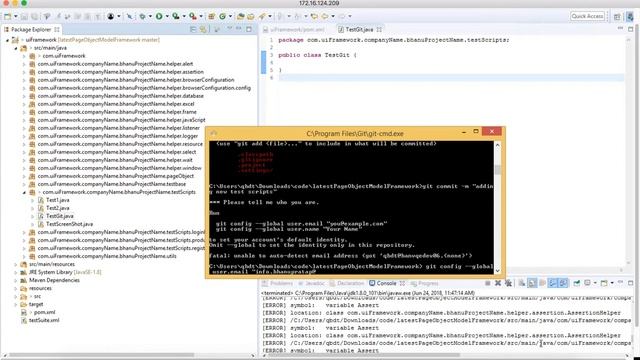Click the profile circle toolbar icon
Image resolution: width=640 pixels, height=360 pixels.
point(111,16)
